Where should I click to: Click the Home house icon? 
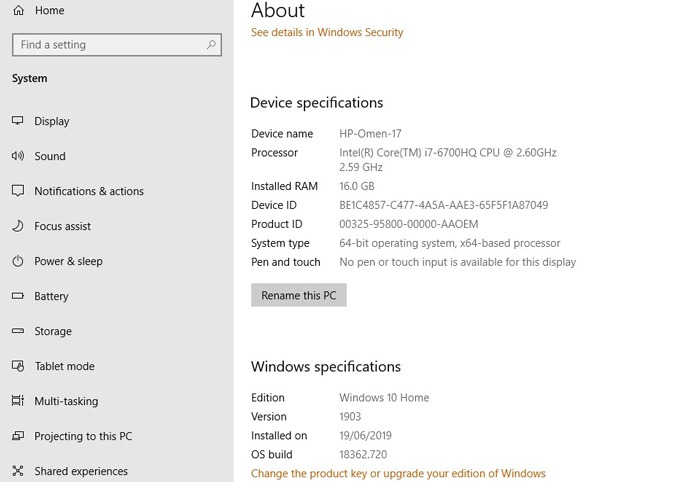[18, 10]
